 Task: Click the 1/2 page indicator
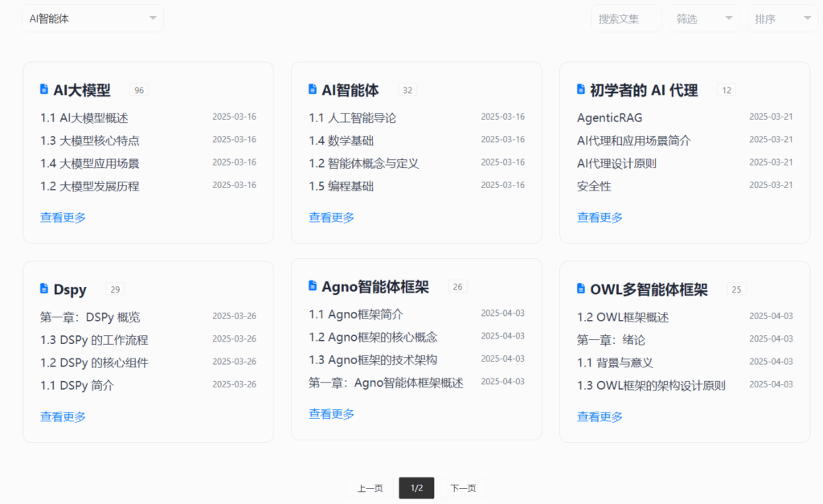pyautogui.click(x=416, y=488)
